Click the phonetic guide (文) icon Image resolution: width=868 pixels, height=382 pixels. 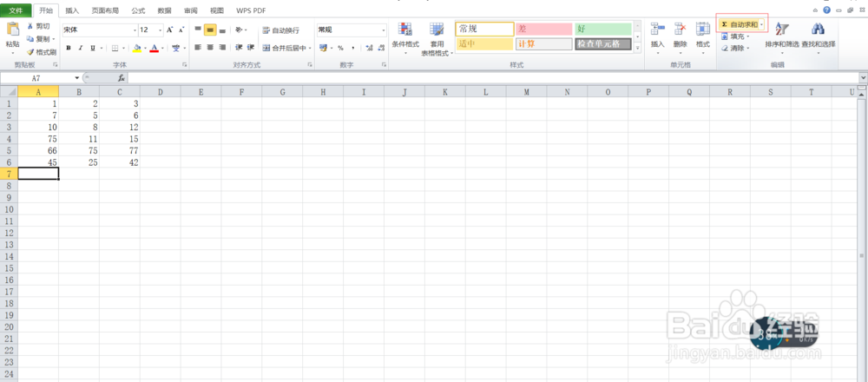point(176,48)
